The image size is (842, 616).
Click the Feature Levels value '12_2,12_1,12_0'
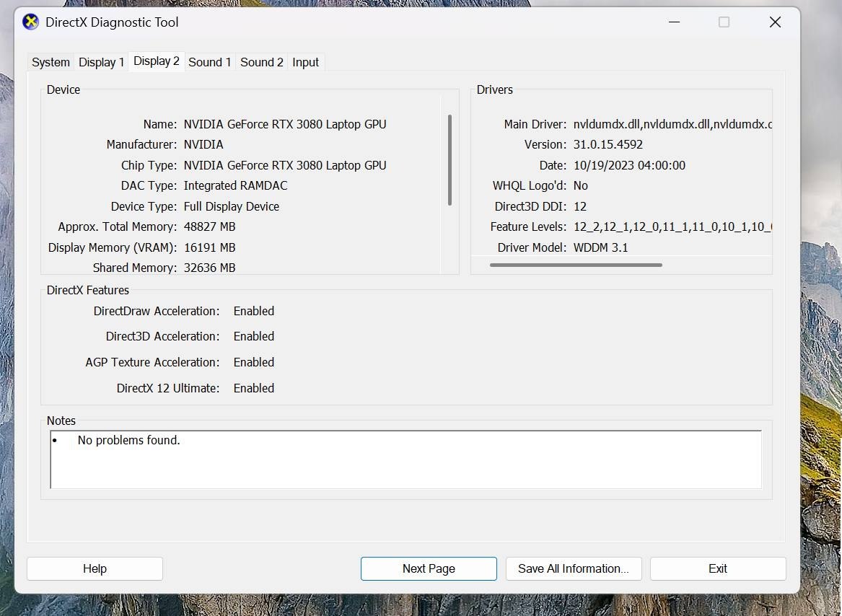click(673, 227)
